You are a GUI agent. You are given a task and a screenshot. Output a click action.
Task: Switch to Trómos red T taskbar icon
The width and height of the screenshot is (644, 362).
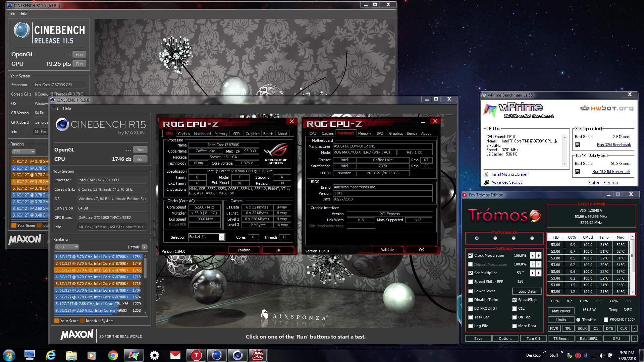tap(196, 355)
